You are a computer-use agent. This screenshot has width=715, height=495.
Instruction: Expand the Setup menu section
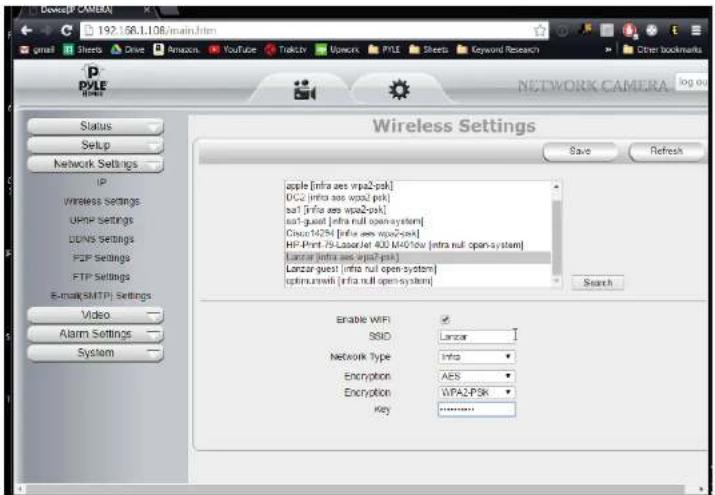pyautogui.click(x=95, y=145)
